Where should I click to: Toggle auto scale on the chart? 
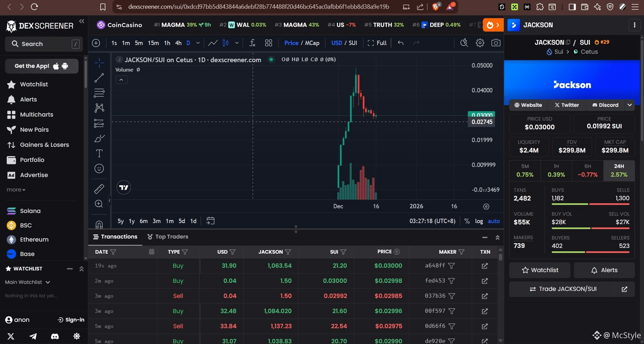[x=494, y=221]
